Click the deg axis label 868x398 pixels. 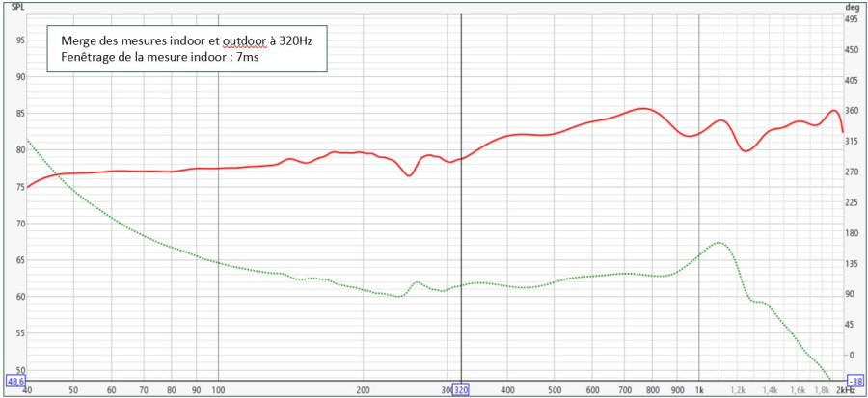click(851, 6)
